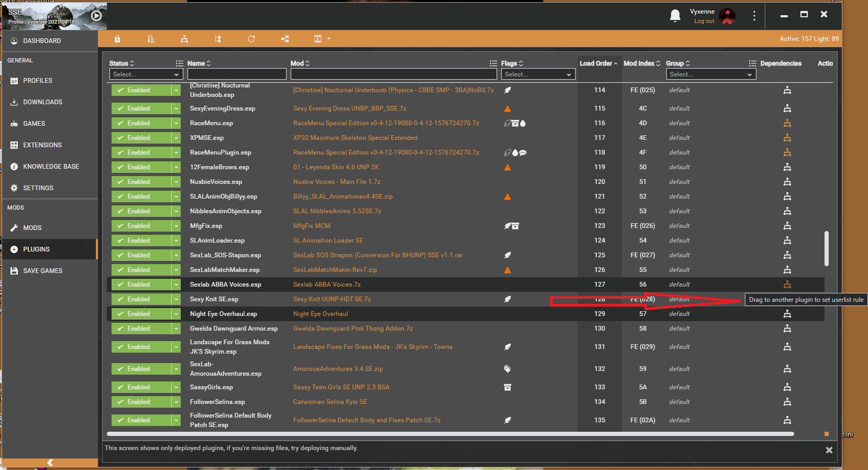Image resolution: width=868 pixels, height=470 pixels.
Task: Click dependencies icon for RaceMenu.esp row
Action: [787, 123]
